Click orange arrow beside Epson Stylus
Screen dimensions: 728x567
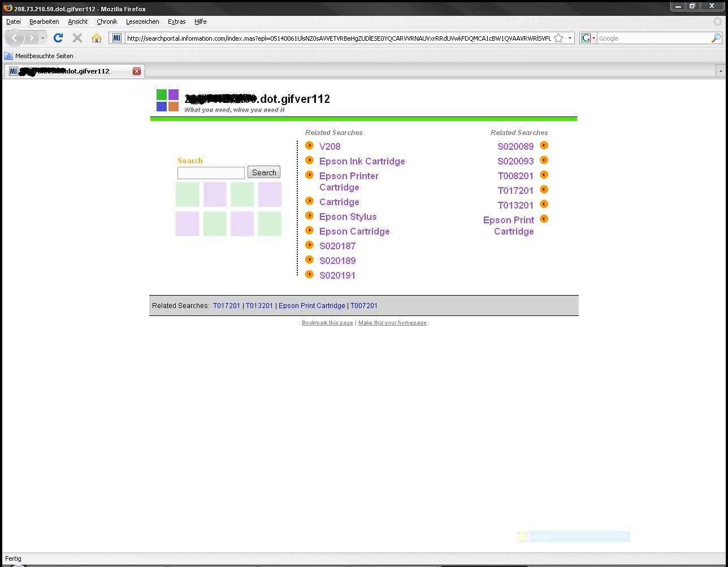(x=309, y=215)
